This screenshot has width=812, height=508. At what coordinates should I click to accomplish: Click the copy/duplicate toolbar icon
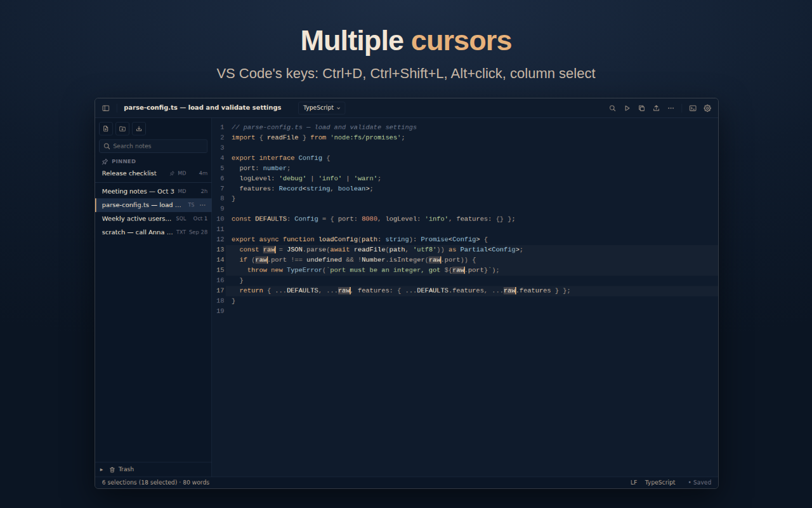click(x=641, y=108)
